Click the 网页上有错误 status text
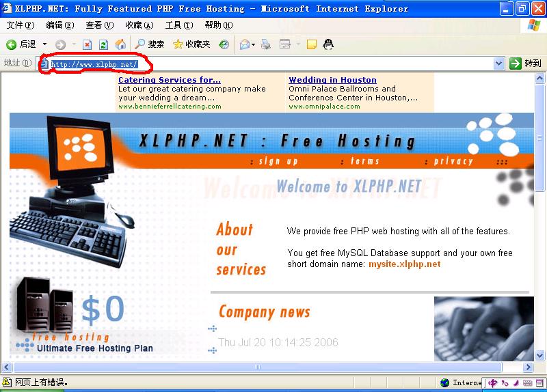Screen dimensions: 547x392 pyautogui.click(x=41, y=382)
